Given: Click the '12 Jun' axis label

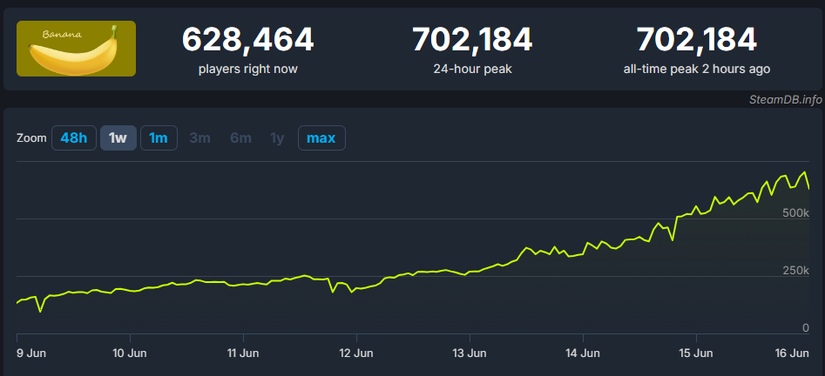Looking at the screenshot, I should (356, 353).
